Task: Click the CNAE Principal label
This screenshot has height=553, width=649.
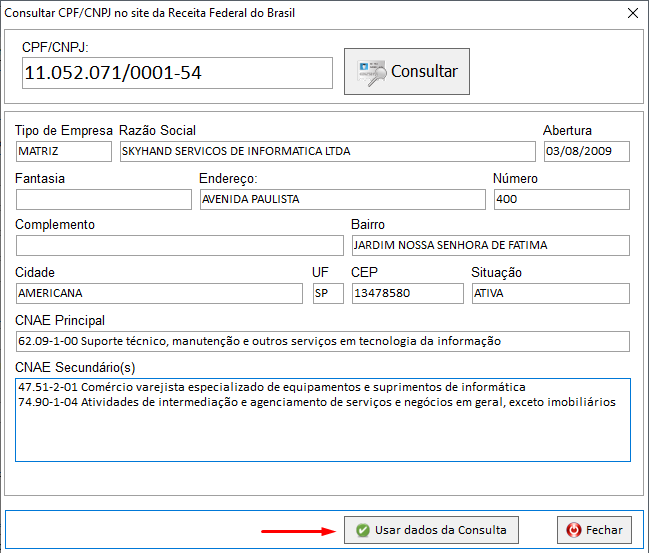Action: [60, 320]
